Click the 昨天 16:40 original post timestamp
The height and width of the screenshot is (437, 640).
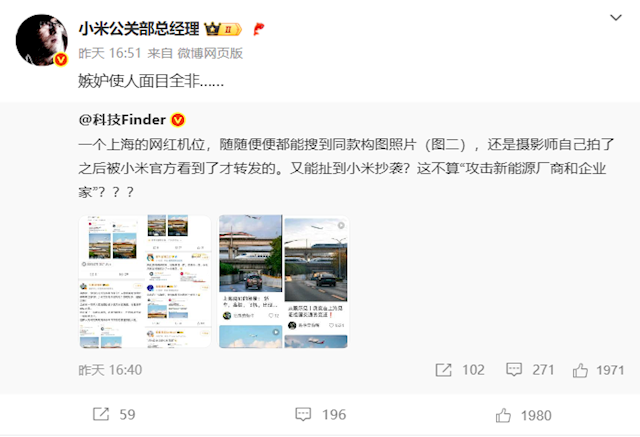pos(110,370)
